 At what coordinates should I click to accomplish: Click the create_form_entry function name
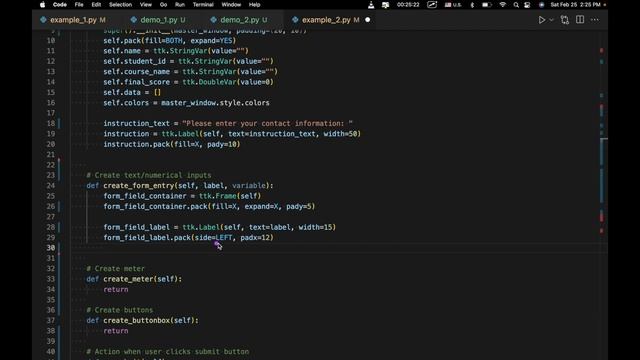pyautogui.click(x=139, y=186)
